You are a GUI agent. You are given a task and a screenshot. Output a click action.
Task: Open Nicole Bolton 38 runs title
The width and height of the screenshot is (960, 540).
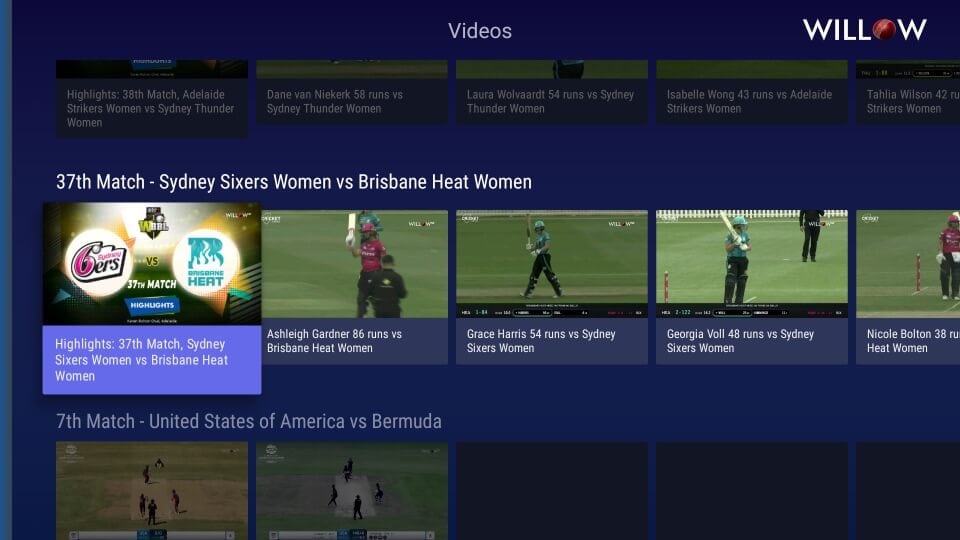tap(913, 341)
